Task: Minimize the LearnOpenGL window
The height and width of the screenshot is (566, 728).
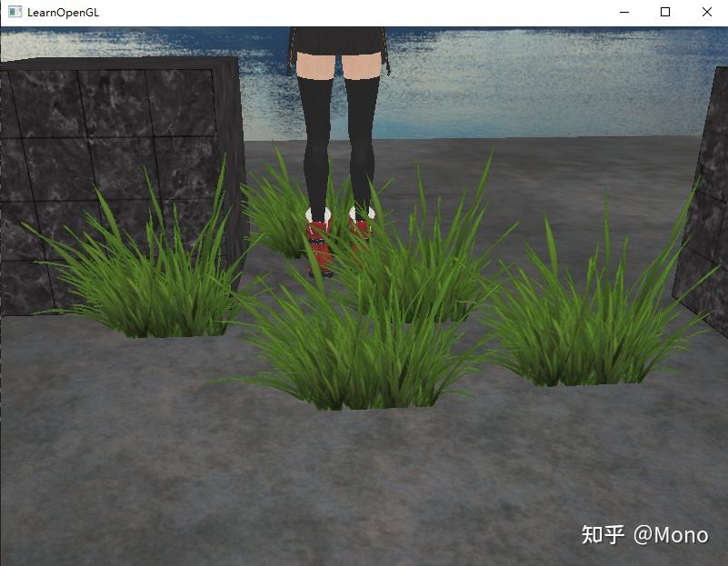Action: (623, 12)
